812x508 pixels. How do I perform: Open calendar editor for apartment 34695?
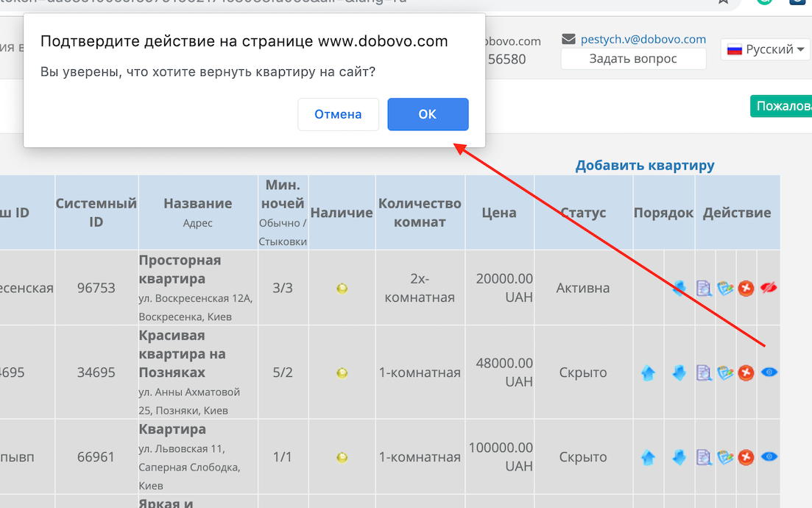725,373
